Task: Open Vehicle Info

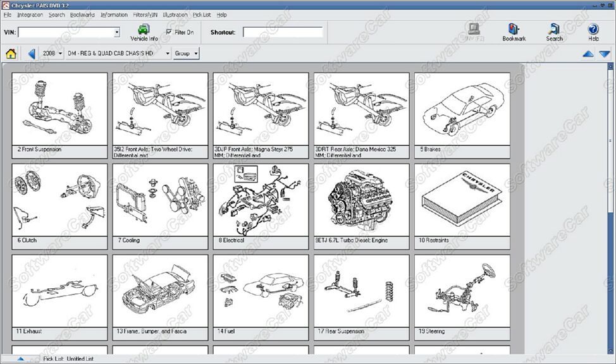Action: 144,32
